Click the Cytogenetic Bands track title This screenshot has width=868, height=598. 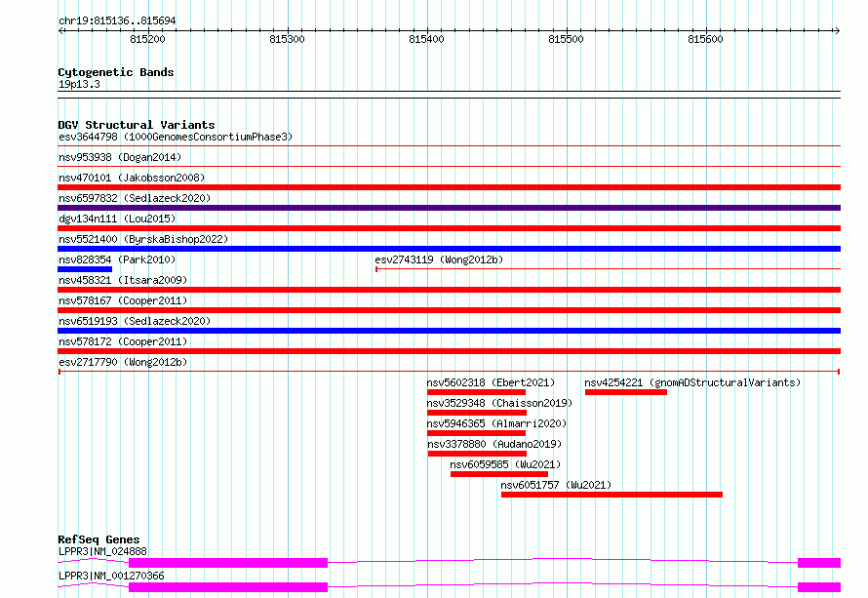(116, 72)
